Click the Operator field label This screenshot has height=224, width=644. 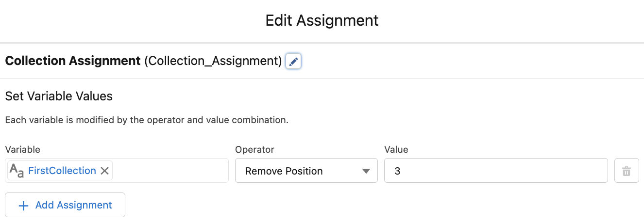[254, 150]
